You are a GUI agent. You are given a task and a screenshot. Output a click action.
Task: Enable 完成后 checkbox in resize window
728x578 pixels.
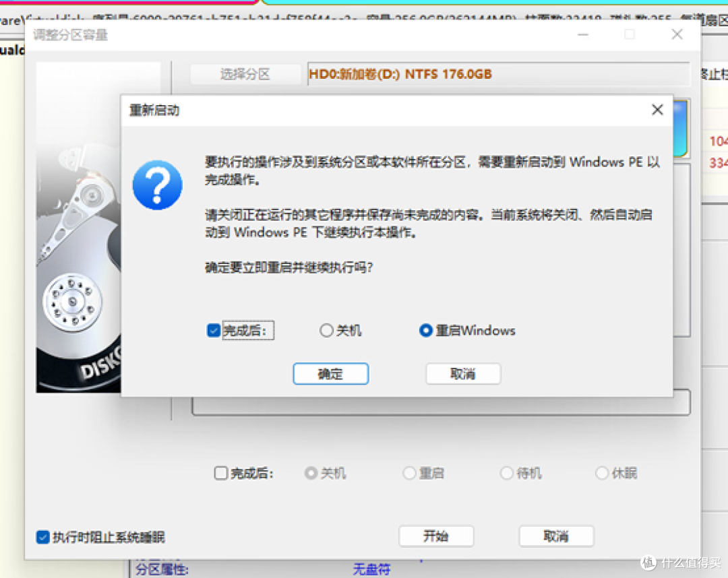(x=221, y=473)
